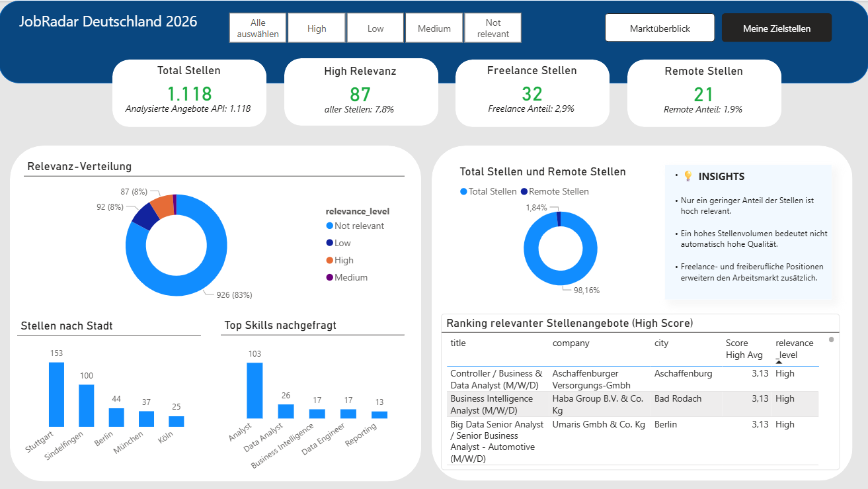Sort the table by company header
The width and height of the screenshot is (868, 489).
(x=571, y=343)
